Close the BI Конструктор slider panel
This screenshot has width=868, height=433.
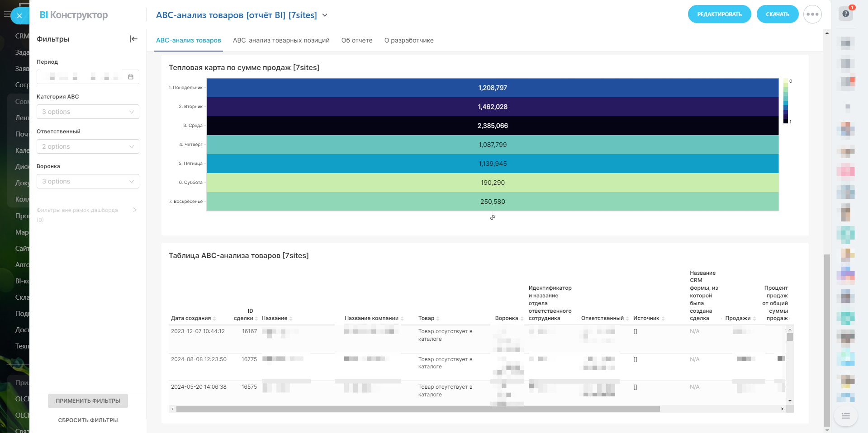click(x=19, y=16)
